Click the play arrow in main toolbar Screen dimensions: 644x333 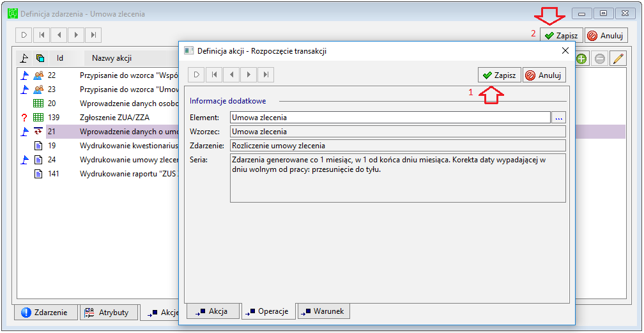pos(24,35)
